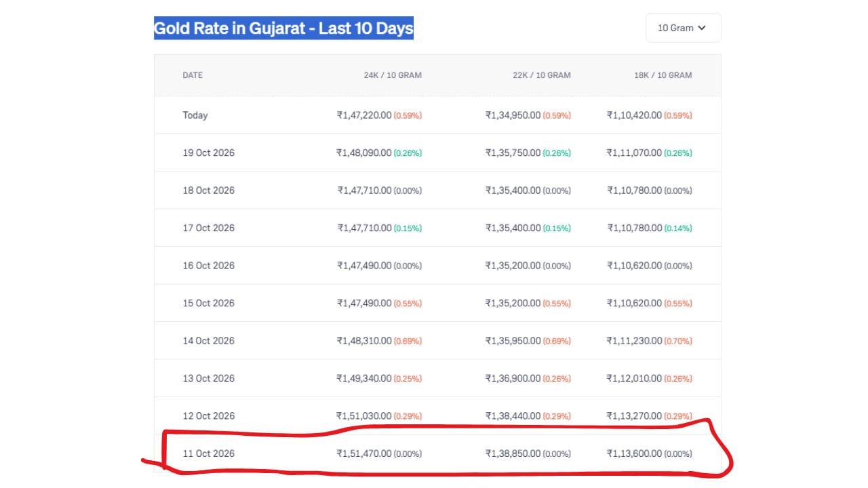868x488 pixels.
Task: Click 15 Oct 22K price ₹1,35,200.00
Action: (513, 303)
